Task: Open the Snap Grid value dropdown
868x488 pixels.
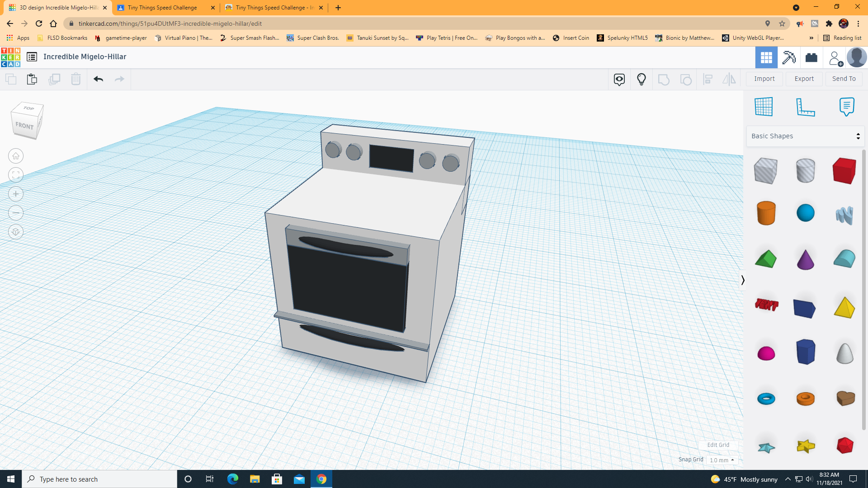Action: [722, 460]
